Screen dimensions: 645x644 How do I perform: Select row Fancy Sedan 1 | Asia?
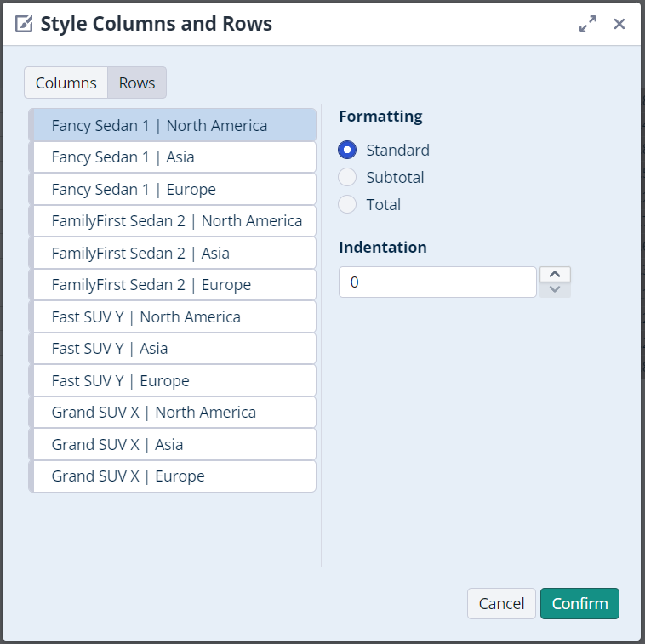[173, 157]
